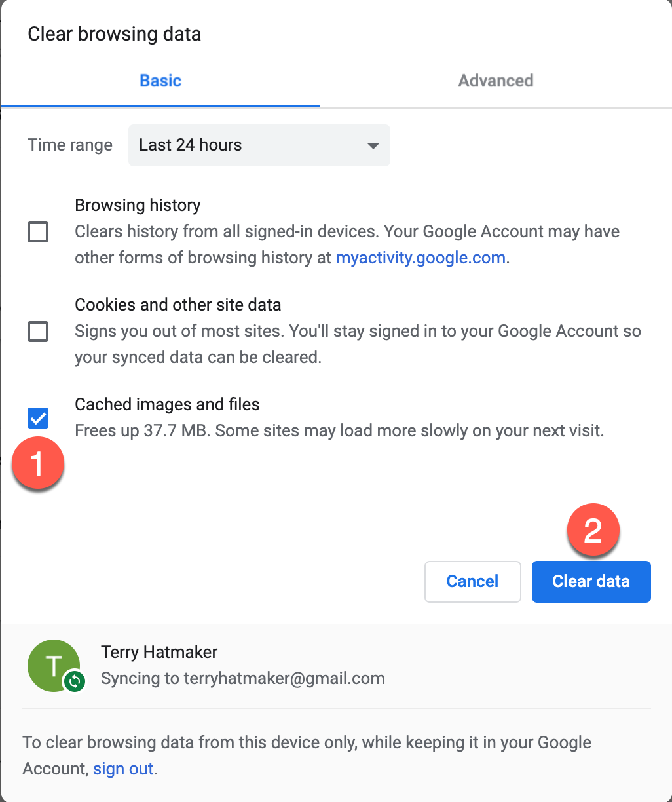
Task: Click the Cached images and files heading
Action: (167, 404)
